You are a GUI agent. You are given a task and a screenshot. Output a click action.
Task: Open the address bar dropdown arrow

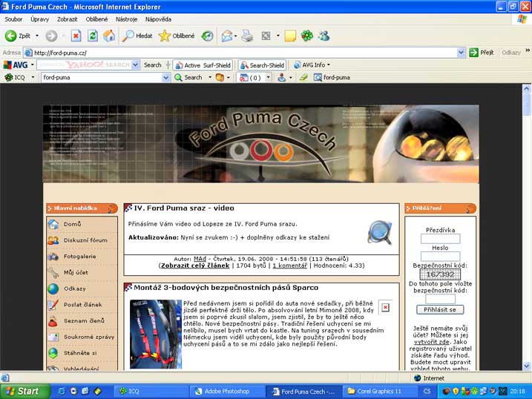461,53
